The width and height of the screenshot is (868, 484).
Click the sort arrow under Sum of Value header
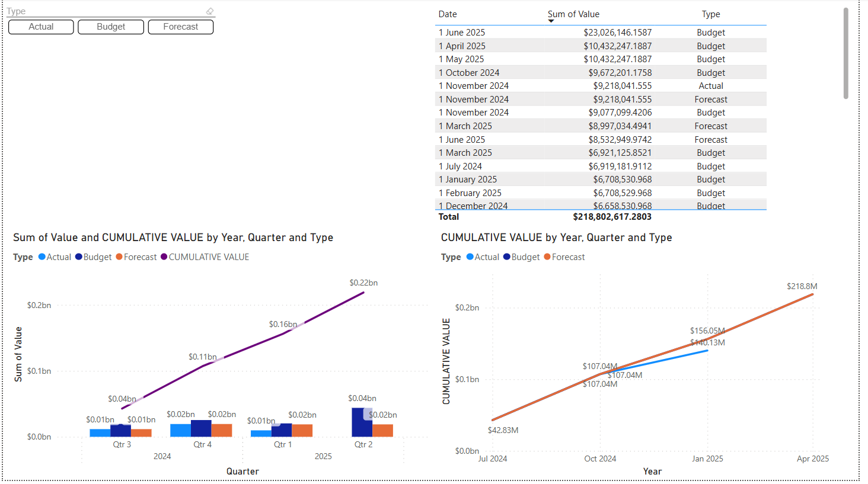coord(551,21)
